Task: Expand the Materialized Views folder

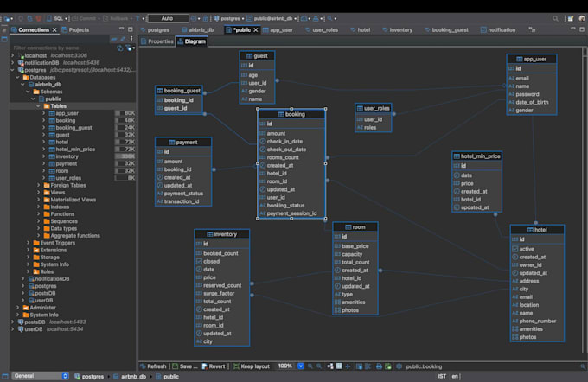Action: coord(38,200)
